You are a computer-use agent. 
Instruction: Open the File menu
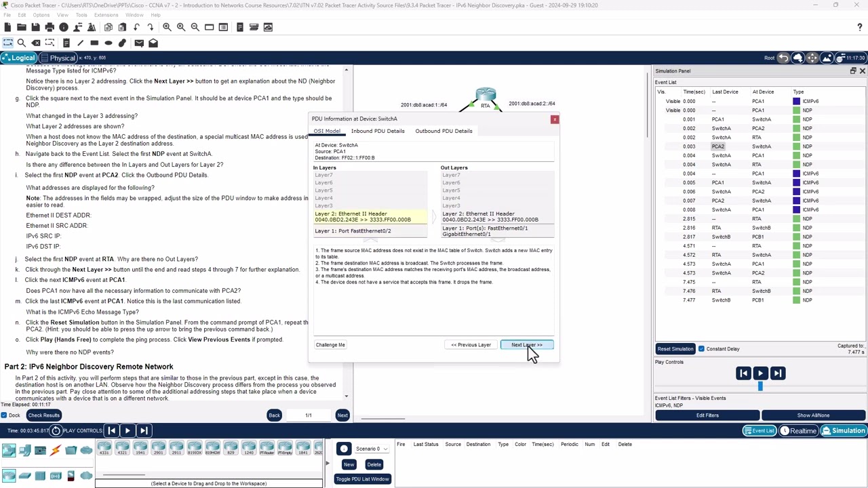click(7, 15)
